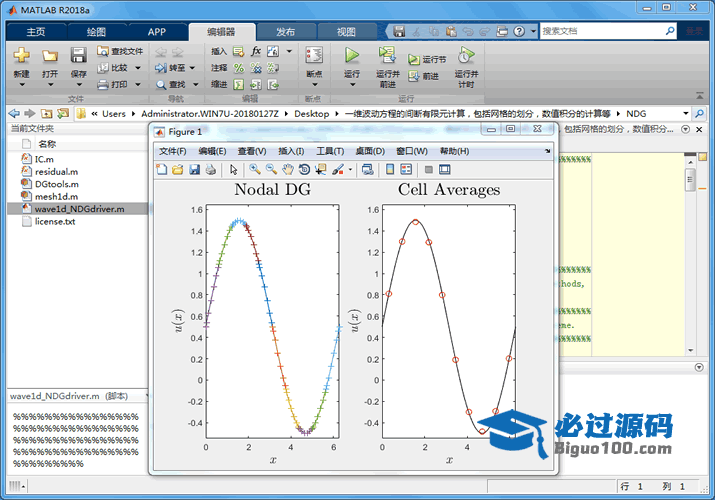This screenshot has height=500, width=715.
Task: Click the Figure 1 print icon
Action: pos(211,170)
